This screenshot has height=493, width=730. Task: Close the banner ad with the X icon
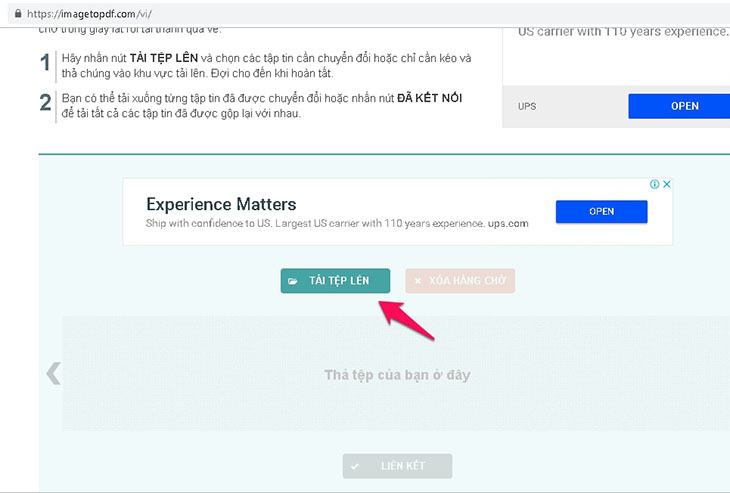coord(667,184)
